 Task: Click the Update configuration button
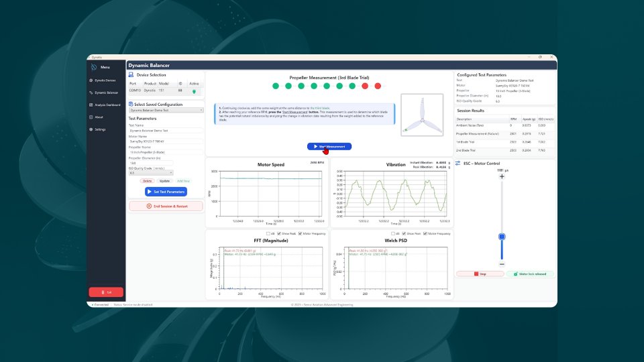(164, 181)
